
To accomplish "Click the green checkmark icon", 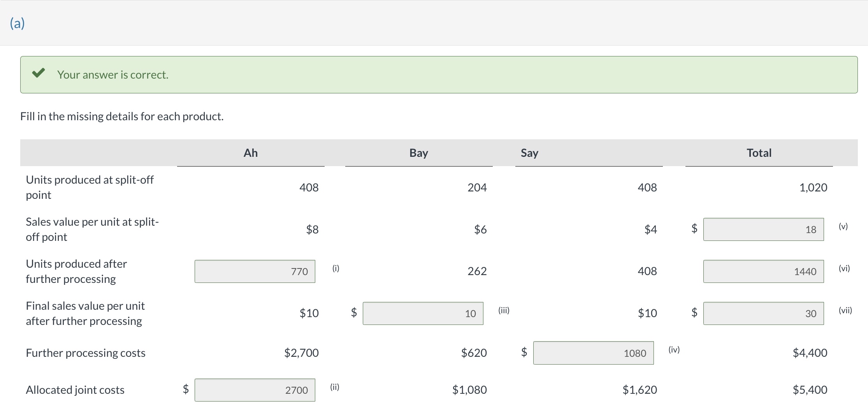I will (39, 73).
